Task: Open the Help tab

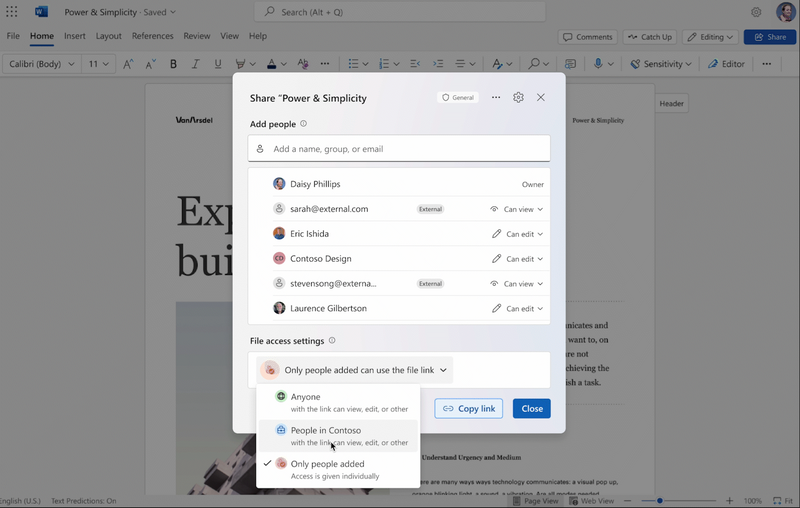Action: (x=258, y=36)
